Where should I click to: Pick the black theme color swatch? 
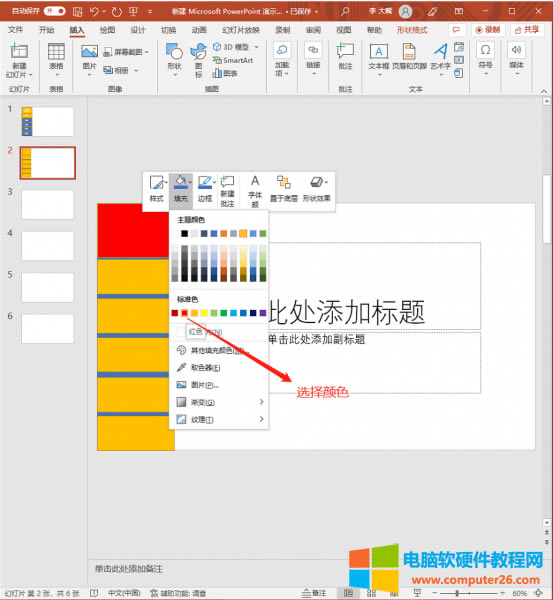click(x=184, y=233)
